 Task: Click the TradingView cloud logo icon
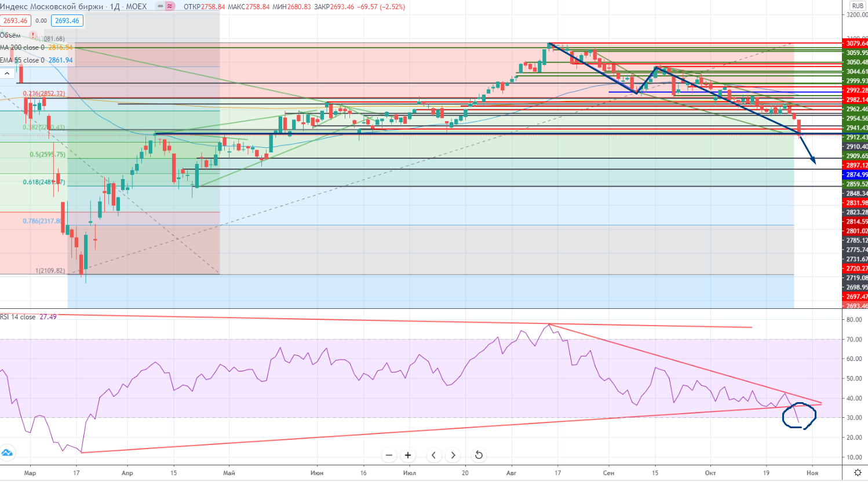coord(7,453)
